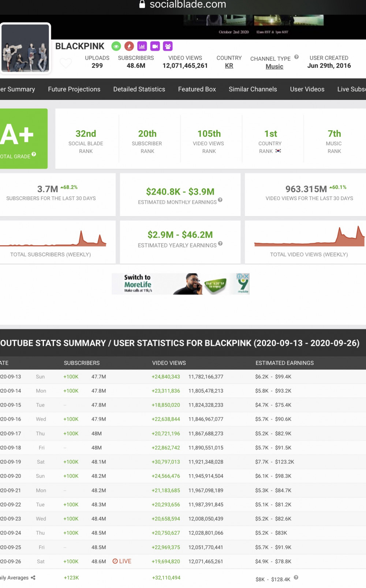This screenshot has height=588, width=366.
Task: Click the Total Video Views weekly chart
Action: (309, 236)
